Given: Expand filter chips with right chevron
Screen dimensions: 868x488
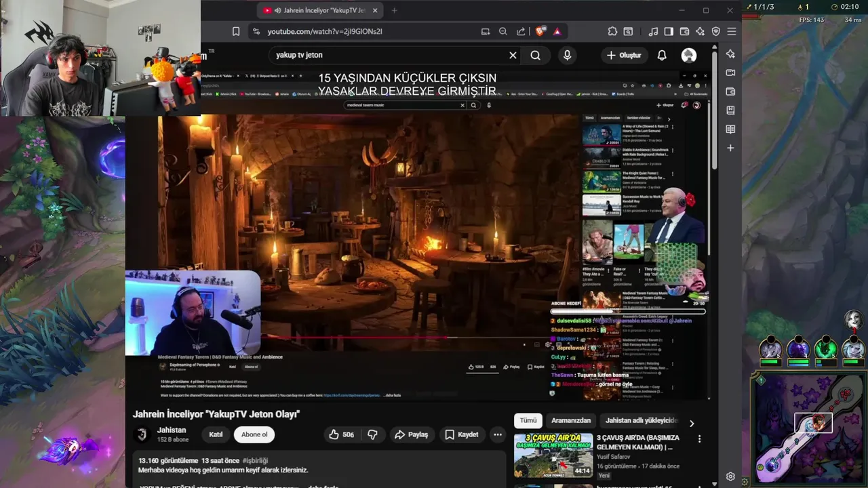Looking at the screenshot, I should click(692, 423).
